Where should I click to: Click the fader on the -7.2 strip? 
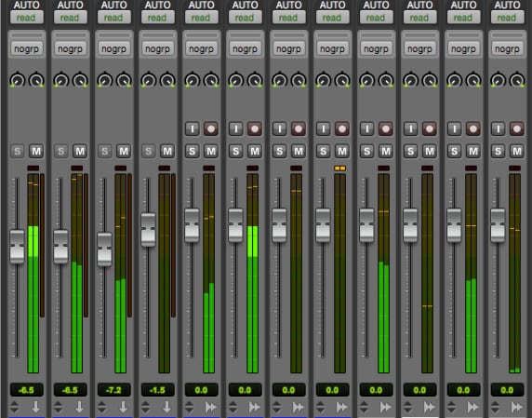pyautogui.click(x=104, y=249)
